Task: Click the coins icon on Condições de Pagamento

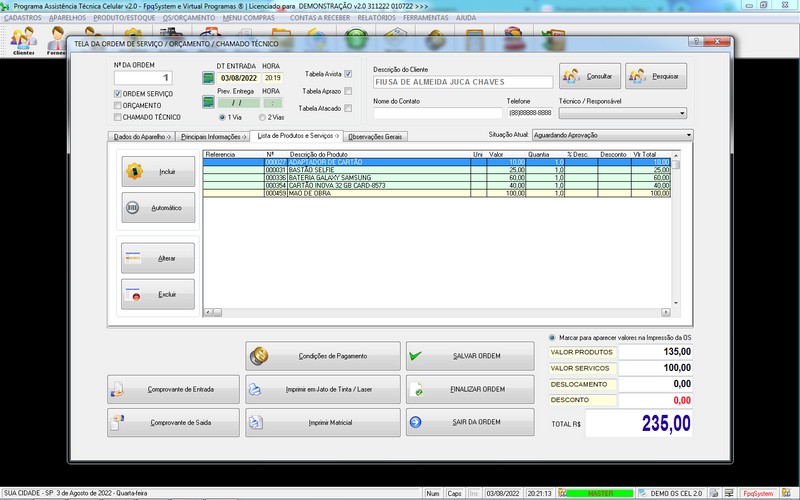Action: tap(259, 356)
